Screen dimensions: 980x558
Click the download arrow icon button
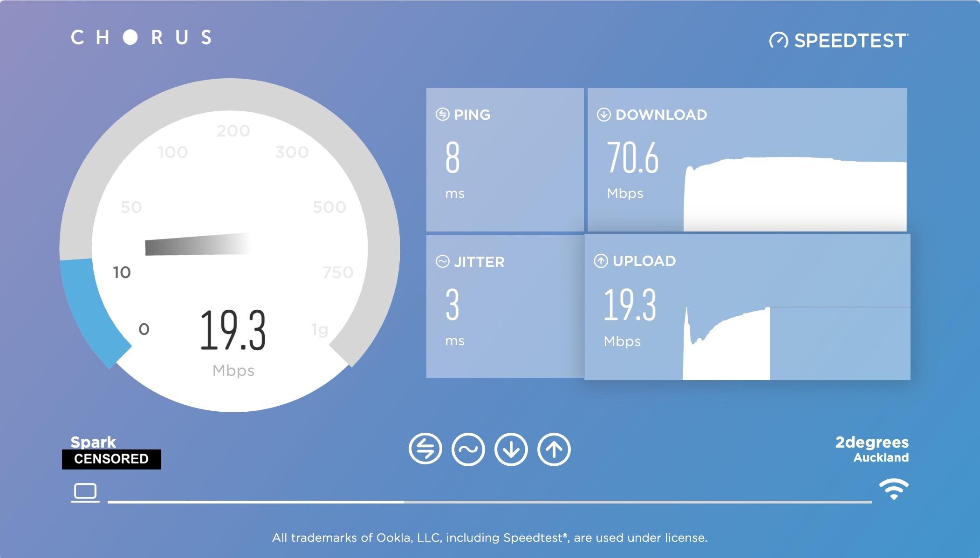click(x=511, y=449)
